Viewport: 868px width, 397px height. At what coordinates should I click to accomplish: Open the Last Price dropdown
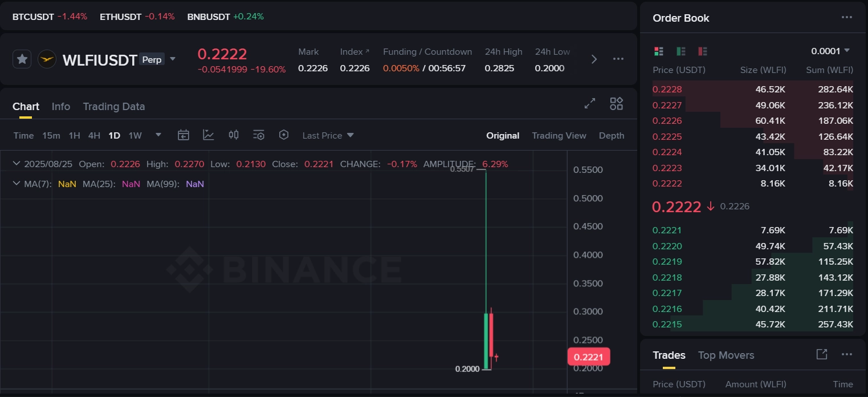click(328, 135)
